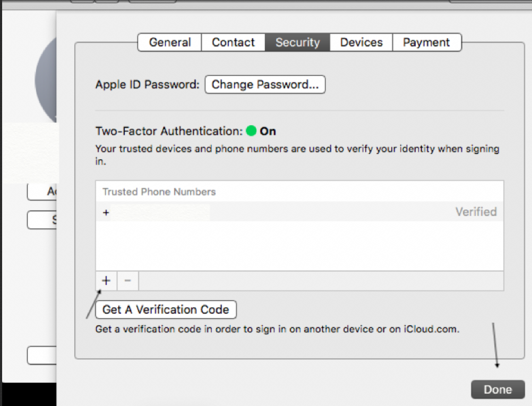Click the partially hidden "A" button behind sheet
532x406 pixels.
click(x=42, y=192)
